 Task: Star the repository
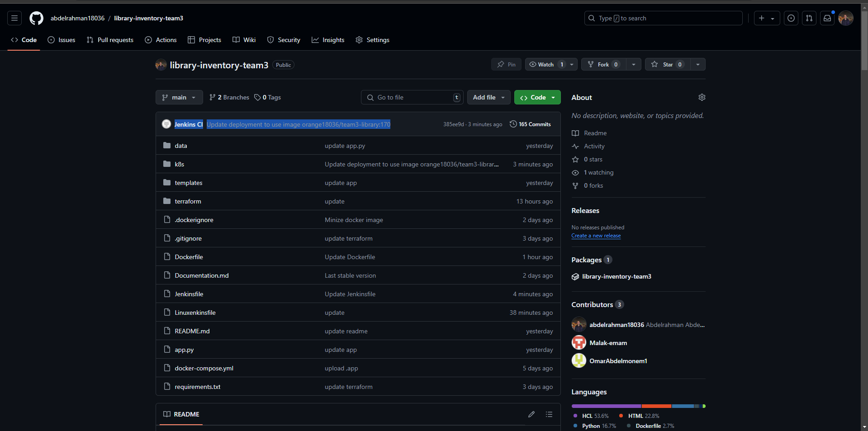(667, 64)
